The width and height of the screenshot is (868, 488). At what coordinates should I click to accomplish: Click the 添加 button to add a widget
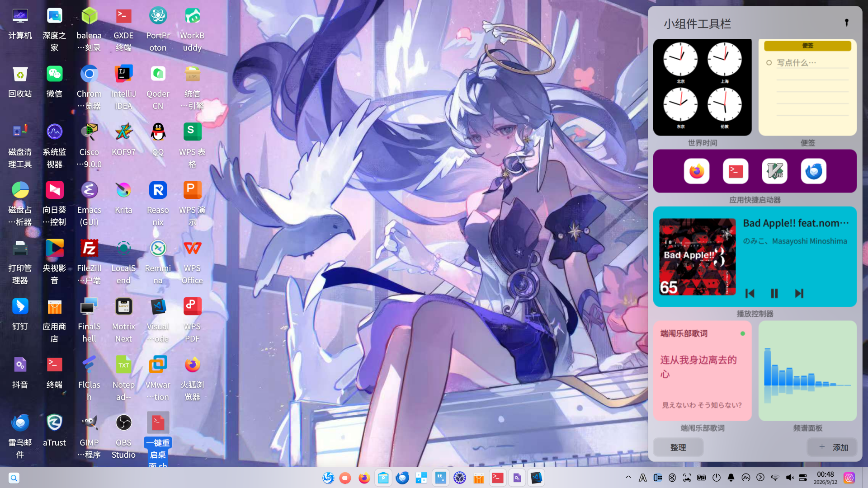click(x=832, y=447)
